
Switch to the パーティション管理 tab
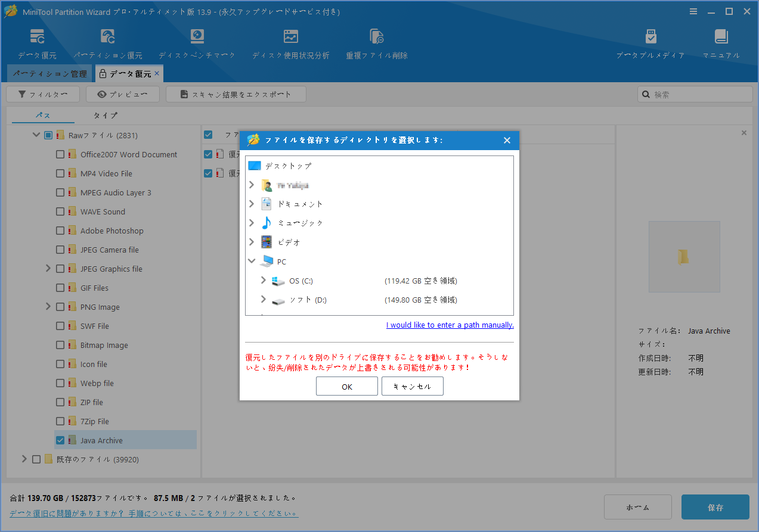(x=49, y=74)
